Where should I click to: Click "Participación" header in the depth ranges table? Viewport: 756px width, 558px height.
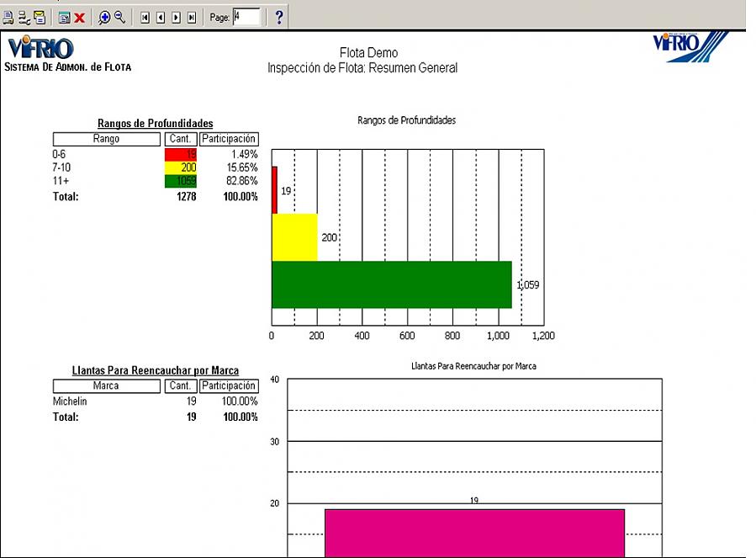tap(229, 139)
